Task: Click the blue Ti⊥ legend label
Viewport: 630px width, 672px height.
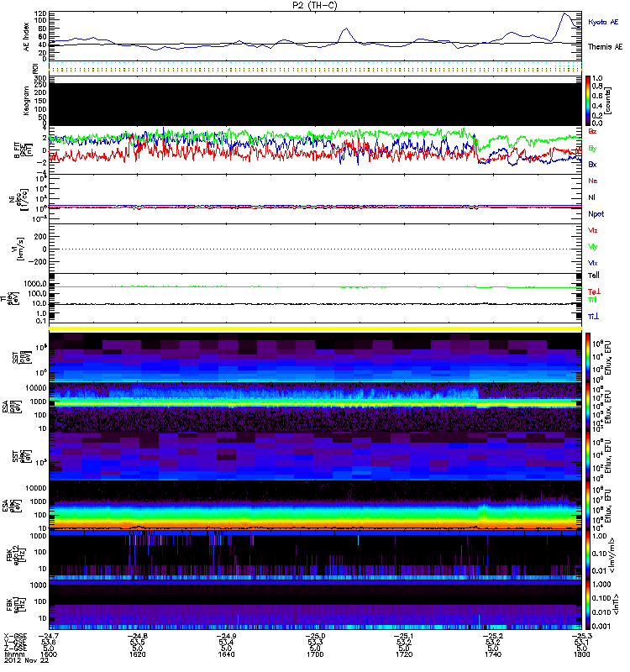Action: [593, 317]
